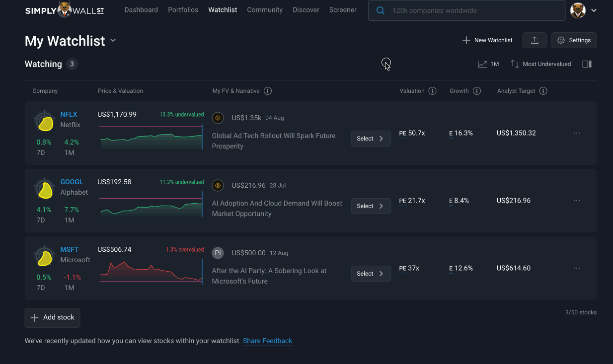The width and height of the screenshot is (613, 364).
Task: Click the Add stock button
Action: tap(52, 318)
